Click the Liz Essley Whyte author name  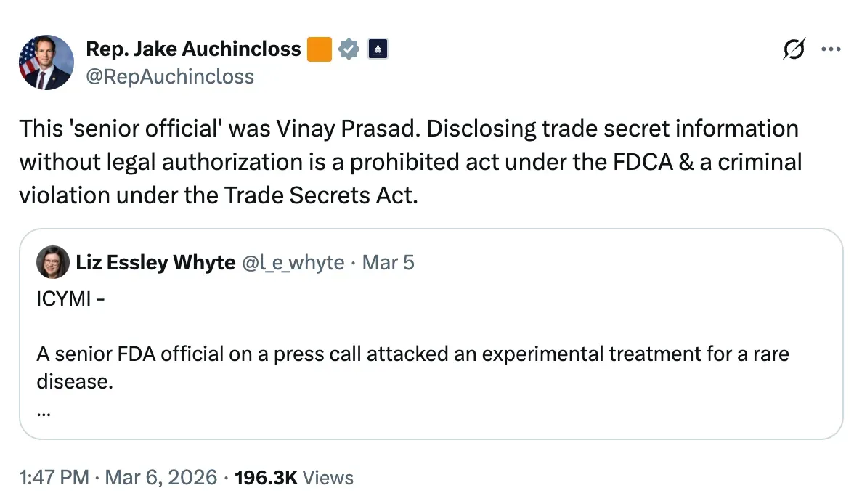click(x=155, y=262)
